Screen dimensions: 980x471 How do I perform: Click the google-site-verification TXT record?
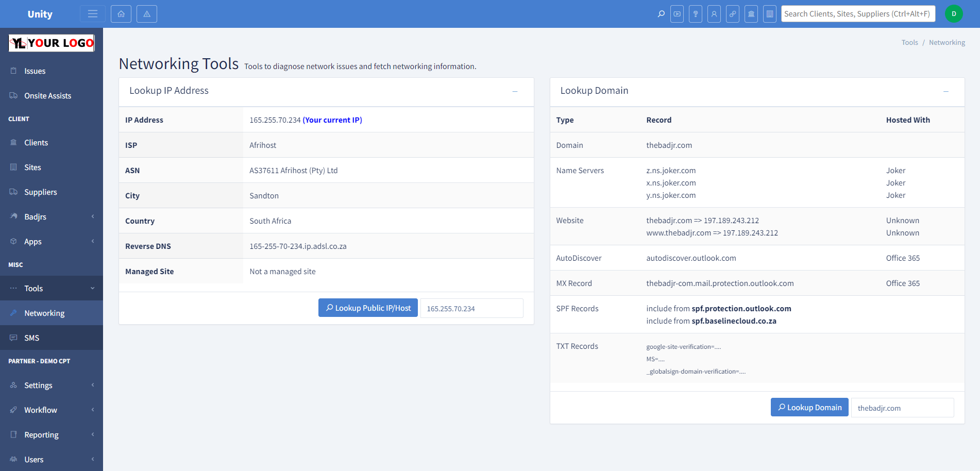pos(683,347)
